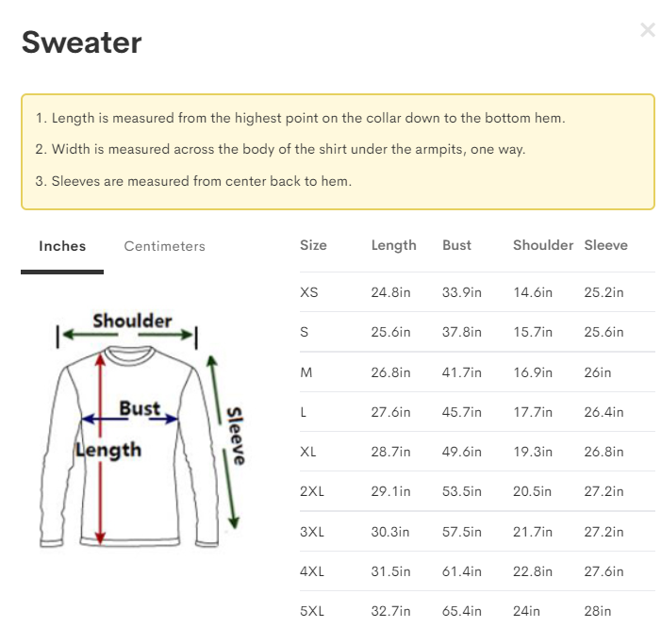Click the Bust column header
The image size is (661, 644).
point(456,245)
